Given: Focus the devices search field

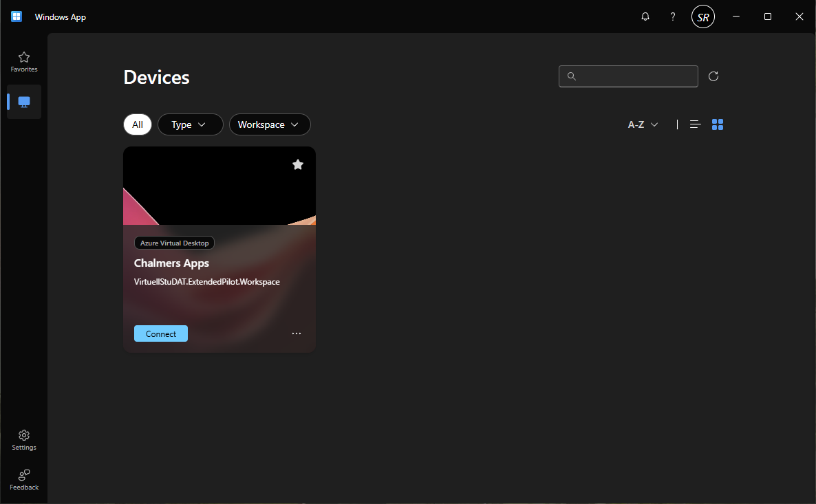Looking at the screenshot, I should click(x=628, y=76).
